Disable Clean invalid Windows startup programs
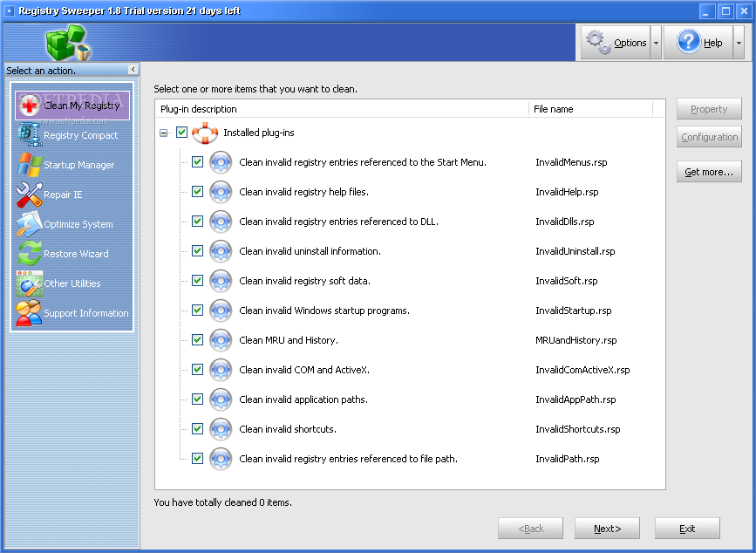This screenshot has width=756, height=553. pos(197,310)
